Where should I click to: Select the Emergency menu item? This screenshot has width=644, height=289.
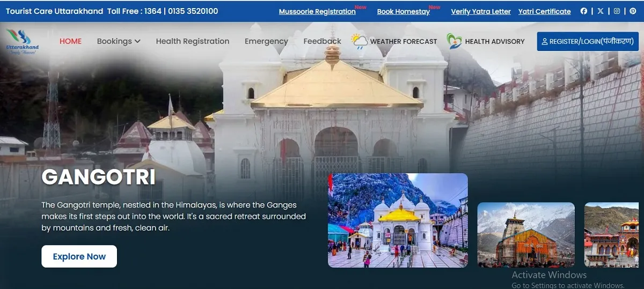pyautogui.click(x=266, y=41)
